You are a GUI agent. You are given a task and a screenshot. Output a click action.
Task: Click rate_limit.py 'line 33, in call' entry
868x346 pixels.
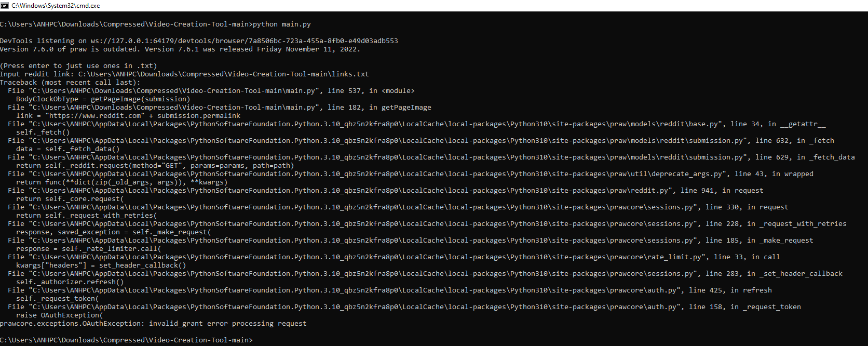tap(394, 257)
